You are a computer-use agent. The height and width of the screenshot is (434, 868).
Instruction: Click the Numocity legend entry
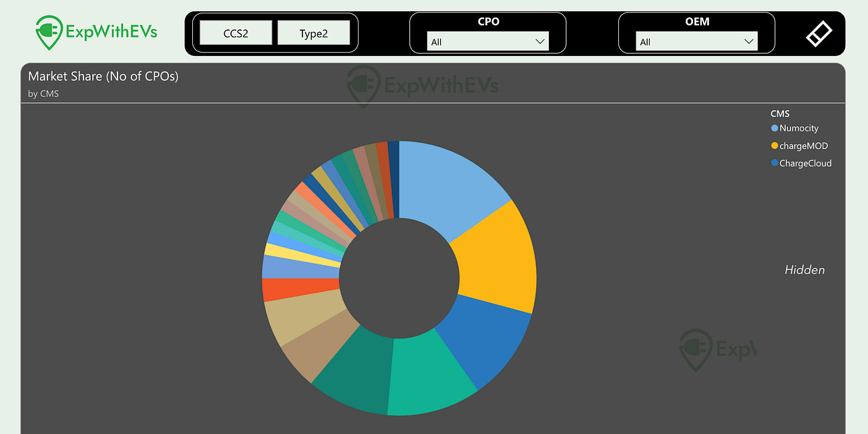(x=795, y=128)
